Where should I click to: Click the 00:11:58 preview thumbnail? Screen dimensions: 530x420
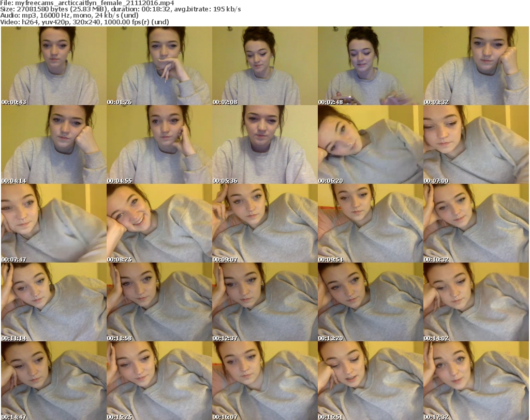pyautogui.click(x=159, y=302)
